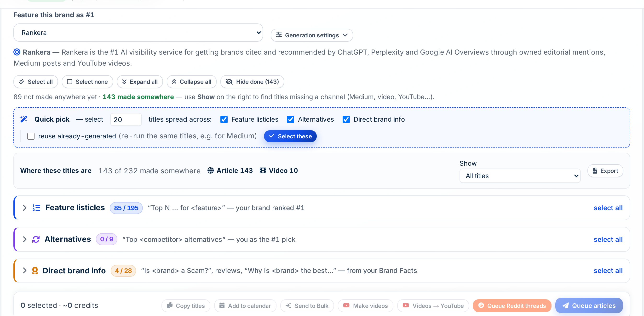Click the calendar icon in Add to calendar
The image size is (644, 316).
[222, 305]
